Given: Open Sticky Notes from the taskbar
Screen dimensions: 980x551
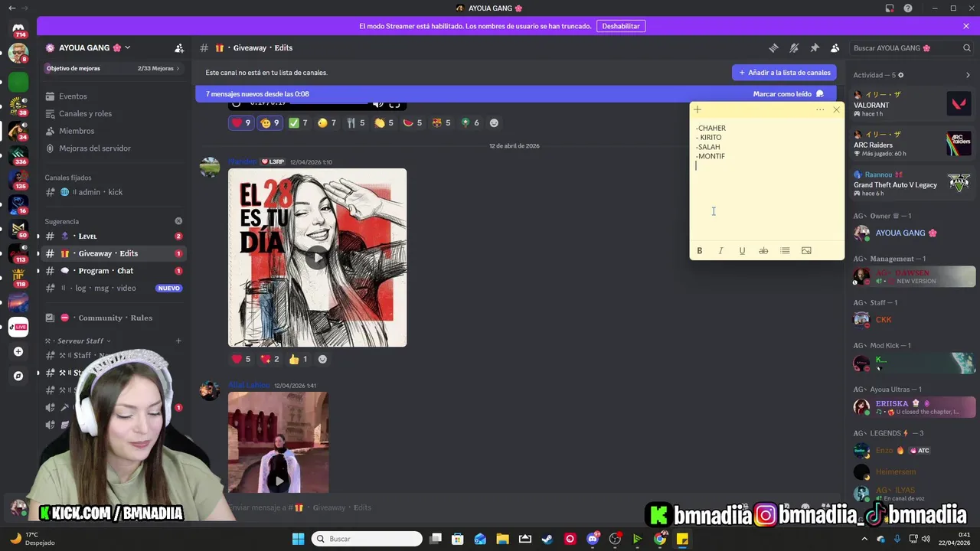Looking at the screenshot, I should 682,539.
